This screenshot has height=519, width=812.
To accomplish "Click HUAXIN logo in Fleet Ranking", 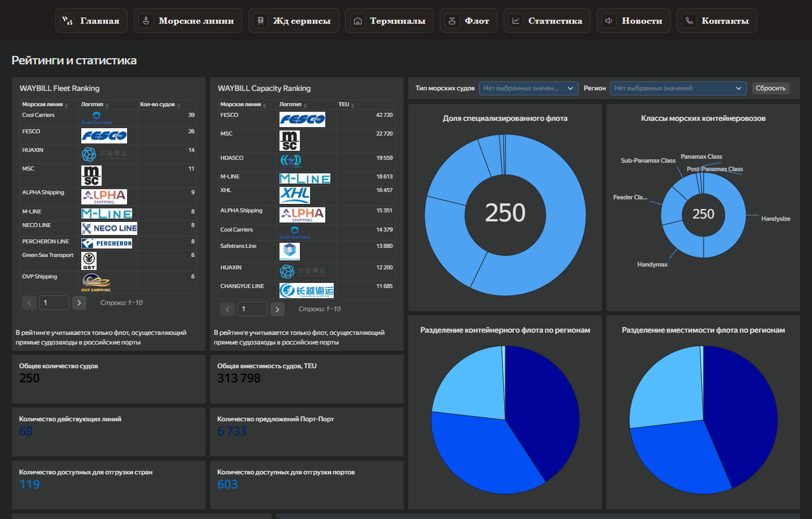I will click(x=104, y=154).
